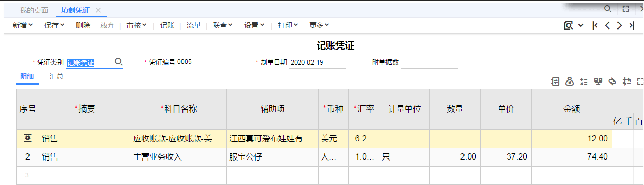Jump to the first voucher
Screen dimensions: 644x185
coord(595,25)
